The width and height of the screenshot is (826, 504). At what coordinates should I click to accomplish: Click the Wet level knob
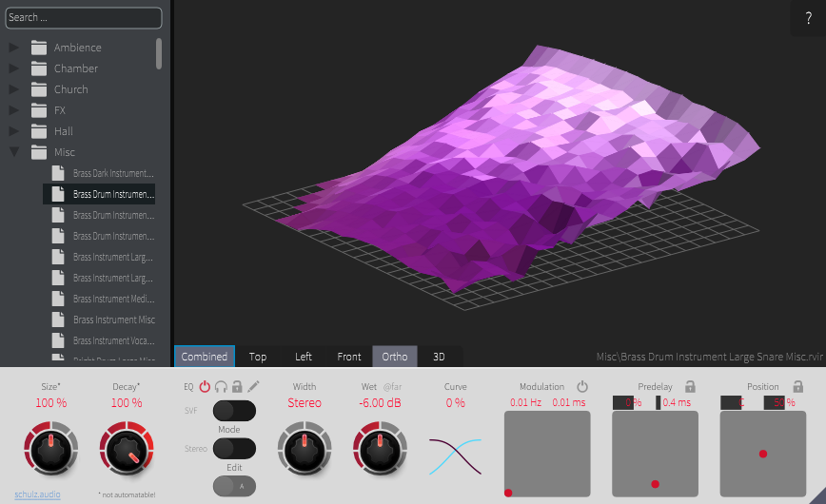pyautogui.click(x=380, y=449)
